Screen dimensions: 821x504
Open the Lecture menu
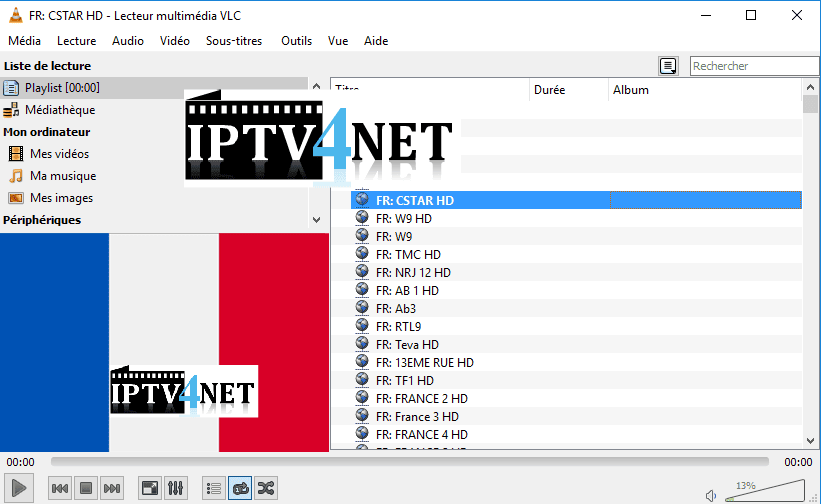pos(76,41)
